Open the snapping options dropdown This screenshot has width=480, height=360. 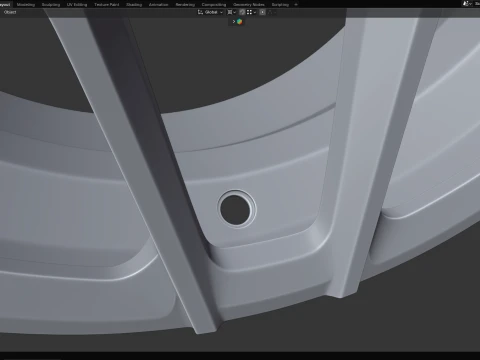click(x=251, y=12)
